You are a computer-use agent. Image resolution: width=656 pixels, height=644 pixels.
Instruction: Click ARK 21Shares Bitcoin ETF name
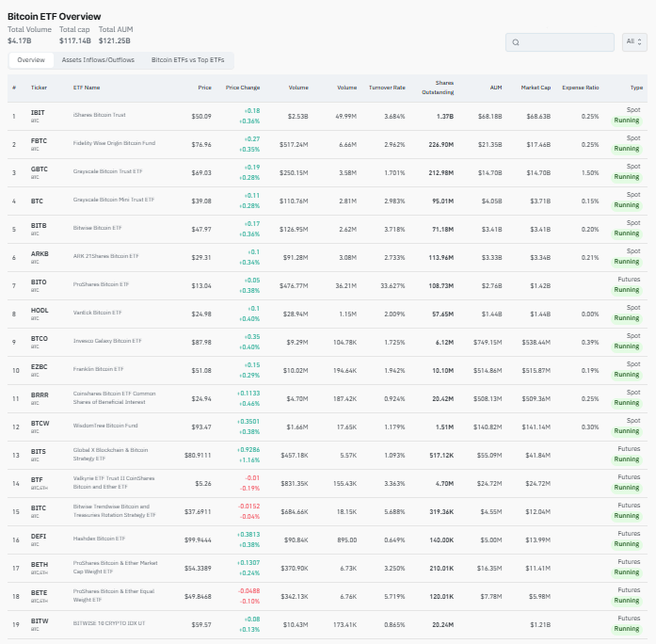pos(105,256)
